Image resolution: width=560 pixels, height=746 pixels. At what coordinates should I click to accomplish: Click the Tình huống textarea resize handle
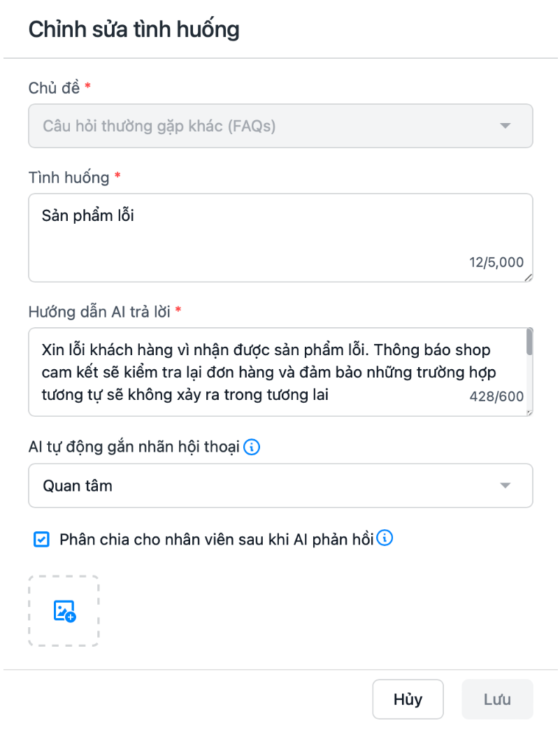(528, 278)
